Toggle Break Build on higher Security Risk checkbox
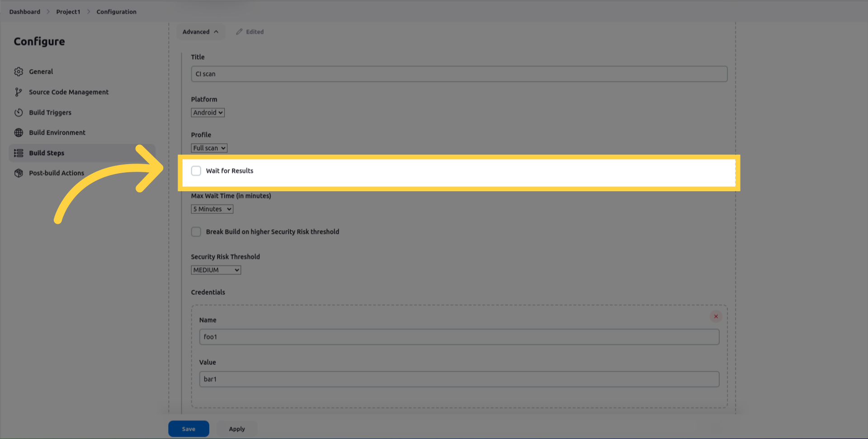 coord(196,232)
